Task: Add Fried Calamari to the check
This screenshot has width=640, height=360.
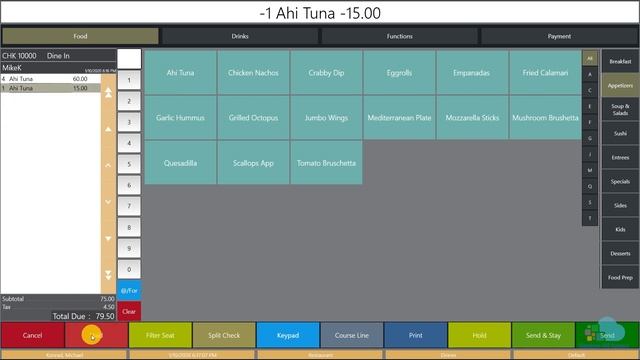Action: (545, 73)
